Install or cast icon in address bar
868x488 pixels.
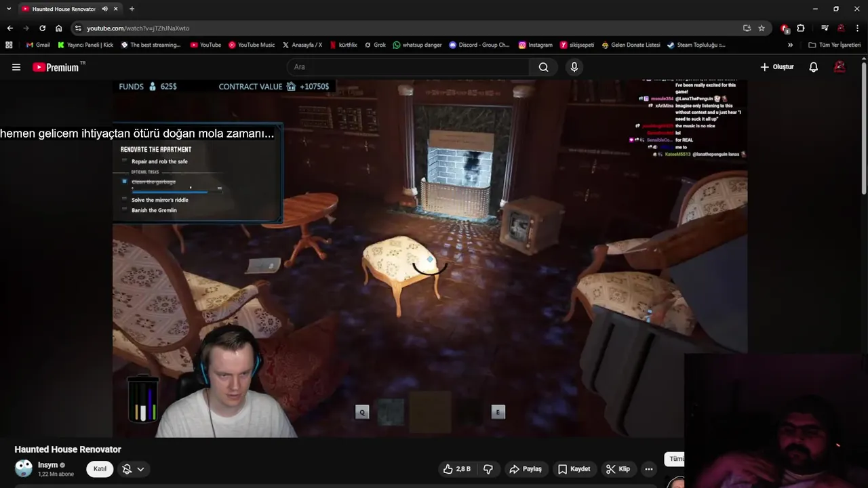747,28
